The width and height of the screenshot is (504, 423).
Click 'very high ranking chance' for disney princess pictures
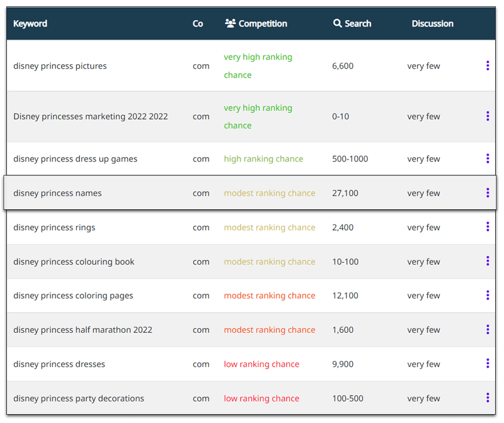click(x=258, y=66)
